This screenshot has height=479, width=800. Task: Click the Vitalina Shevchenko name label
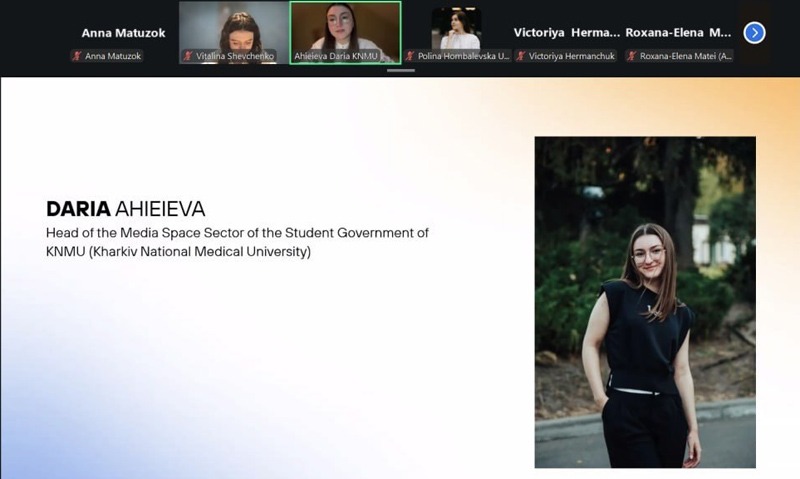point(235,56)
